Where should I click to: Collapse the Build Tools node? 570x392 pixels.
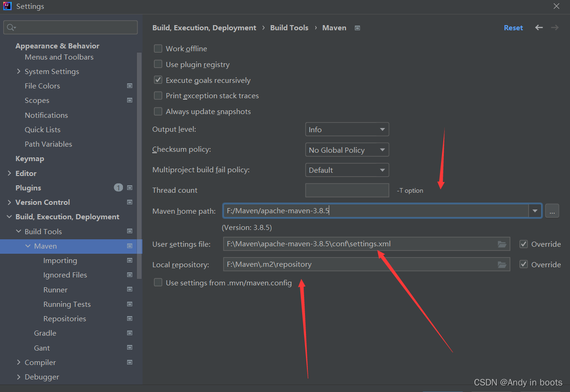click(x=19, y=231)
